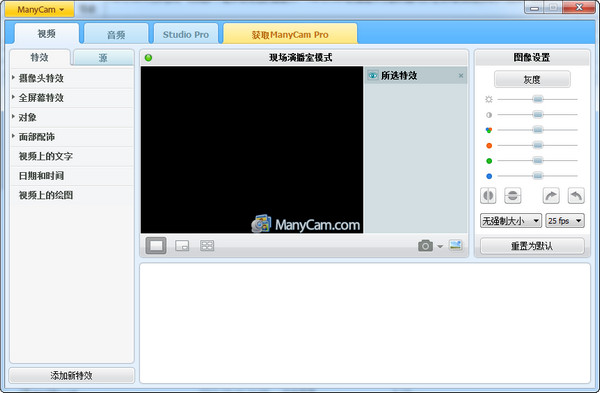The image size is (600, 393).
Task: Adjust the brightness slider handle
Action: pos(538,99)
